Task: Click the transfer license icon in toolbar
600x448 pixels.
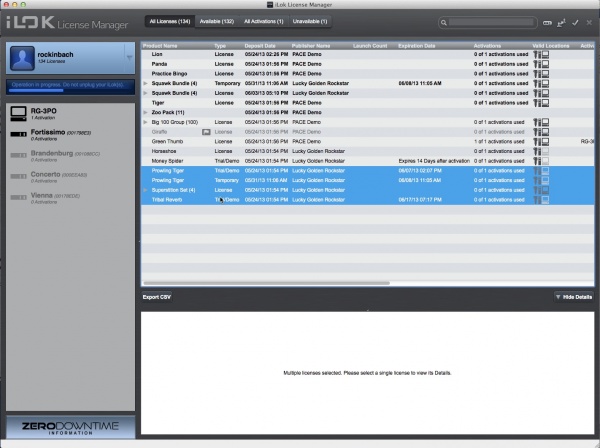Action: [561, 23]
